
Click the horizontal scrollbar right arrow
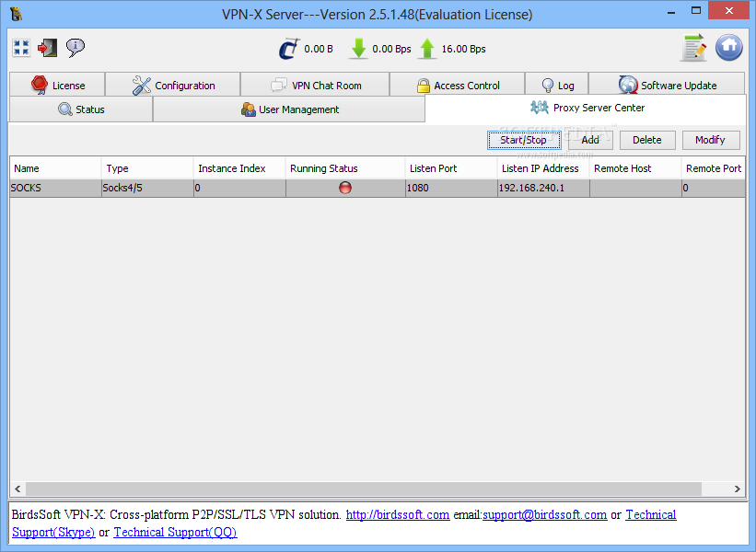[x=738, y=489]
